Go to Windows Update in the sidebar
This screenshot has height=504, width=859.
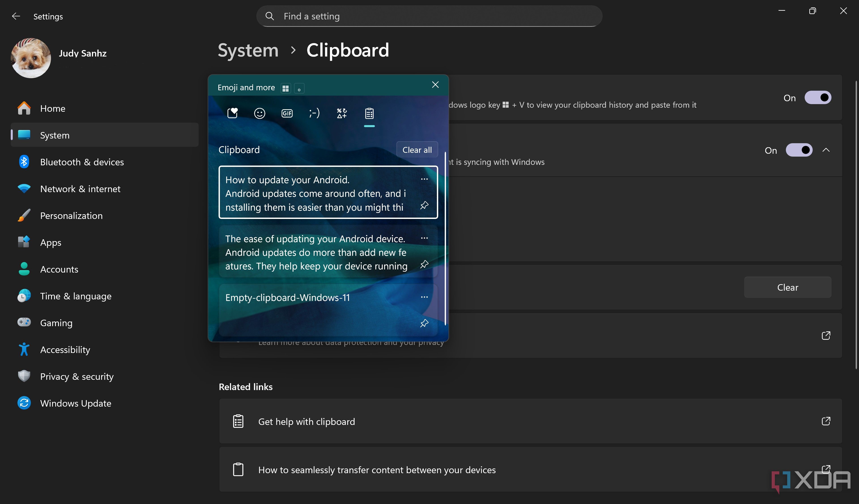(x=76, y=403)
